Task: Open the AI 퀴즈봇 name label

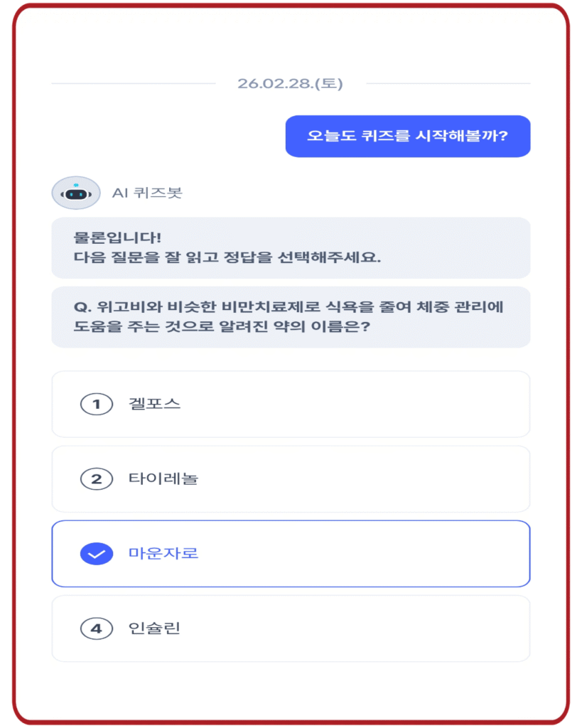Action: point(147,193)
